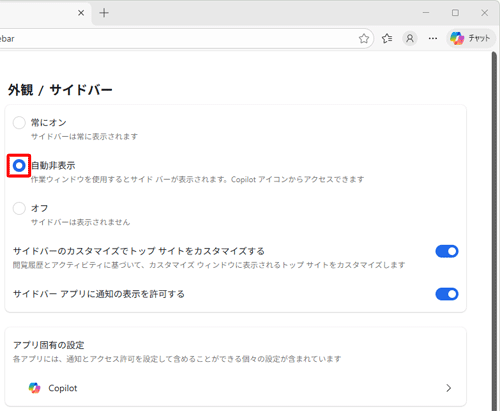The image size is (500, 411).
Task: Open a new tab with plus icon
Action: (x=104, y=13)
